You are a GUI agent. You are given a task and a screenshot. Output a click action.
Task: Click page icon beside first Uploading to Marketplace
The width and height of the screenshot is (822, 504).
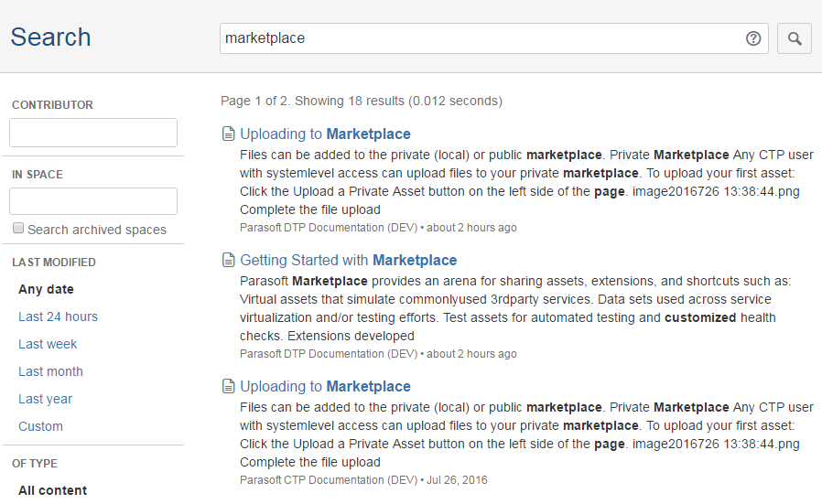point(229,134)
